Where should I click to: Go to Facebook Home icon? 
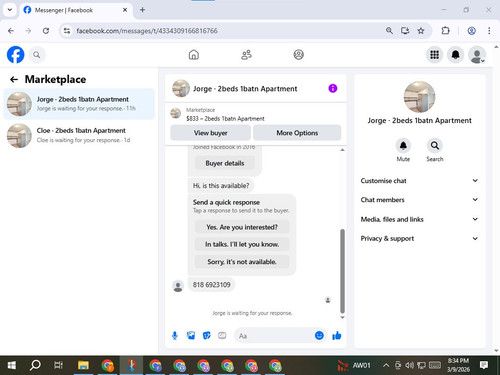tap(194, 55)
